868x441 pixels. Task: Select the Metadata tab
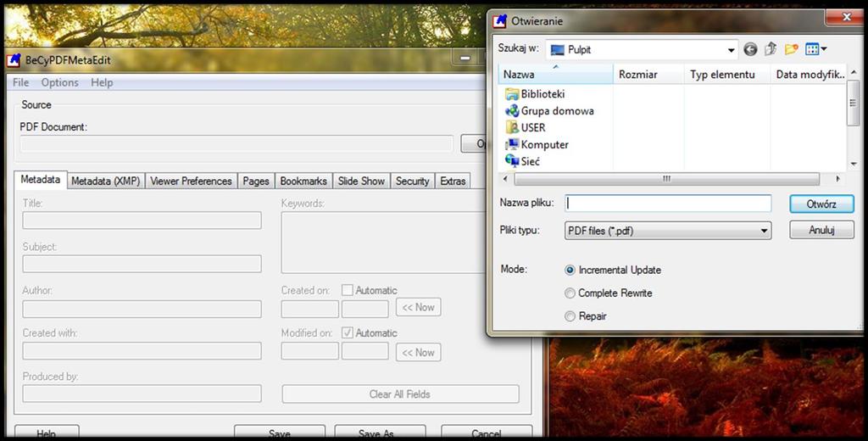(x=41, y=180)
